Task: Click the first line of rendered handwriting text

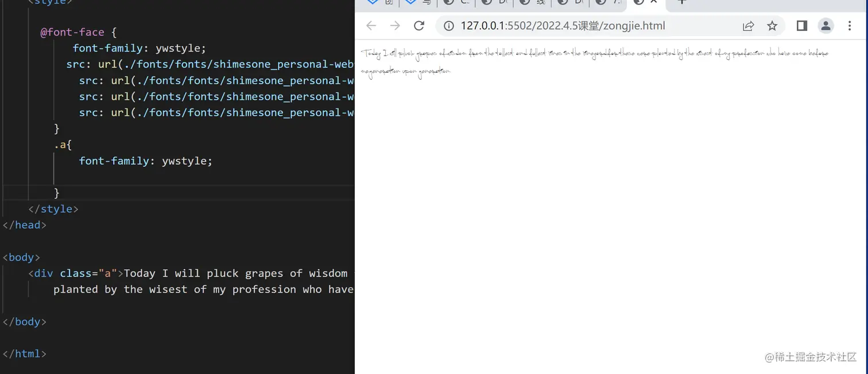Action: coord(595,53)
